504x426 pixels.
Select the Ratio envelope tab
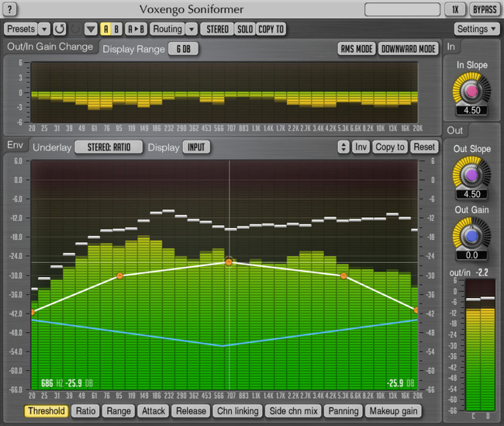pyautogui.click(x=85, y=411)
